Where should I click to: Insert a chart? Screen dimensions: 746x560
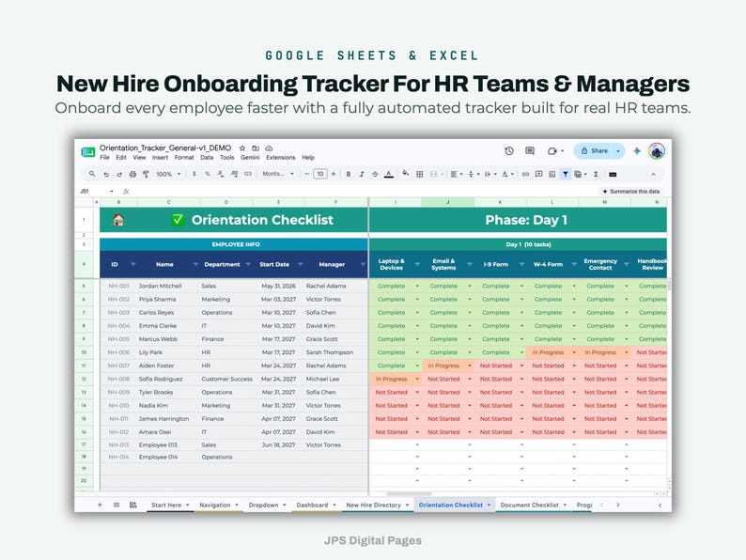(552, 174)
